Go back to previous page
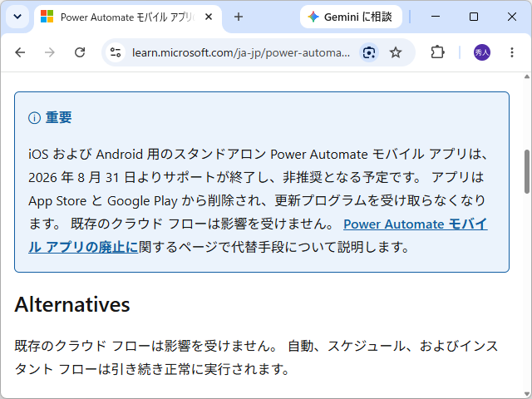This screenshot has height=399, width=532. point(20,52)
